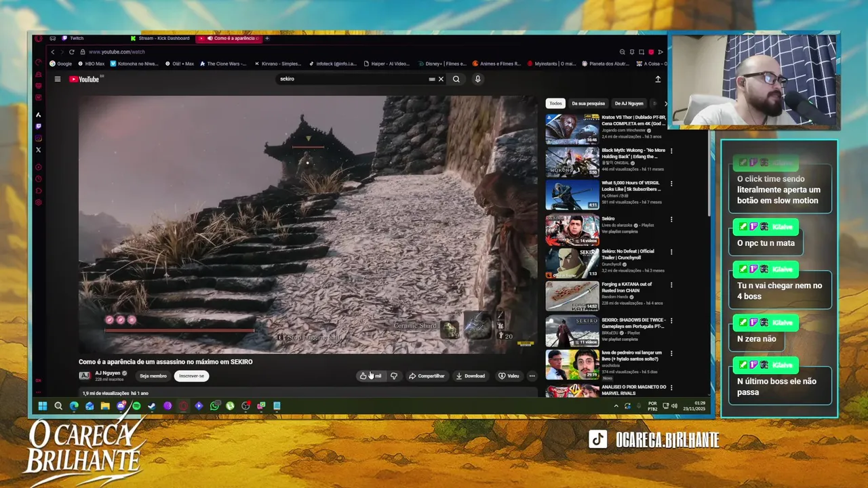
Task: Select the Todos filter chip
Action: [x=555, y=104]
